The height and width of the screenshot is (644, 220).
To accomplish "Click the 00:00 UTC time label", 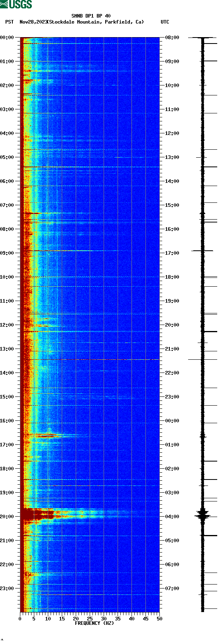I will point(172,421).
